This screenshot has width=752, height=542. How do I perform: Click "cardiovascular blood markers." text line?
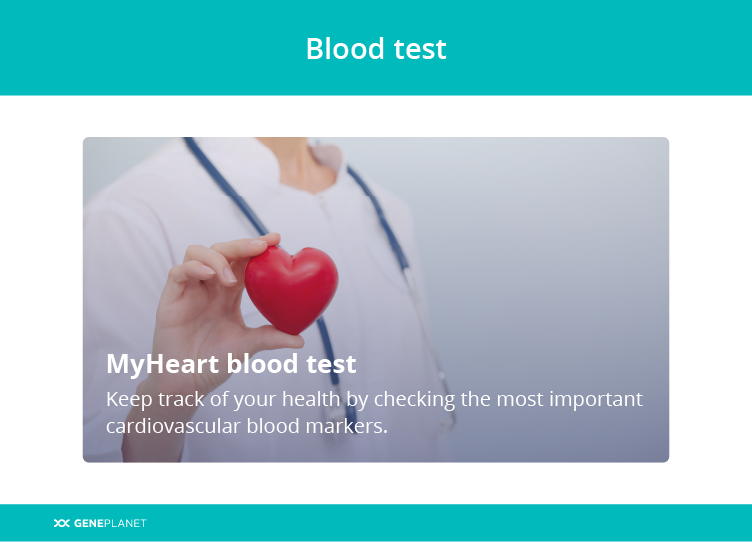pos(247,426)
